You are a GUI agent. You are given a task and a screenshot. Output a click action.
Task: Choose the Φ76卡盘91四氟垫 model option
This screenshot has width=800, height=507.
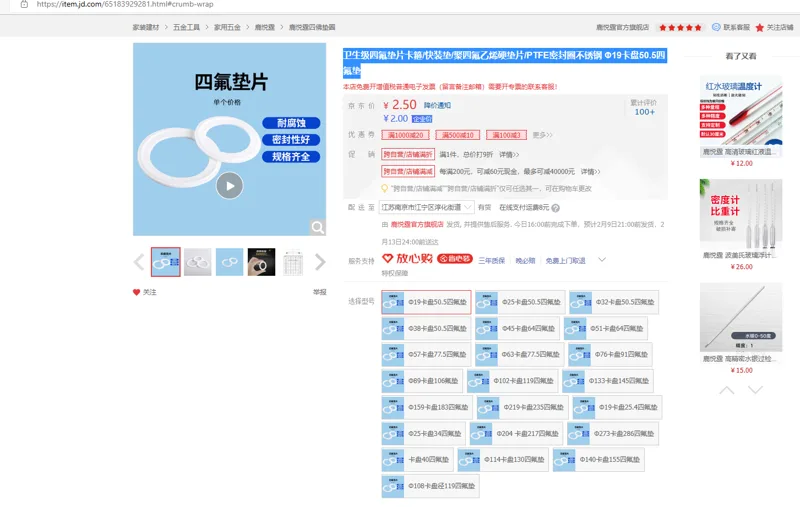pyautogui.click(x=610, y=354)
